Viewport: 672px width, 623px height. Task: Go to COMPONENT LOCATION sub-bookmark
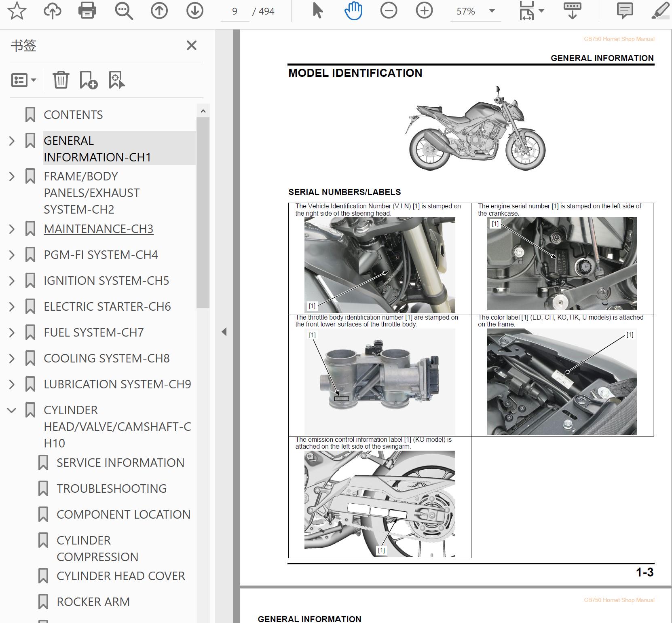pos(123,515)
